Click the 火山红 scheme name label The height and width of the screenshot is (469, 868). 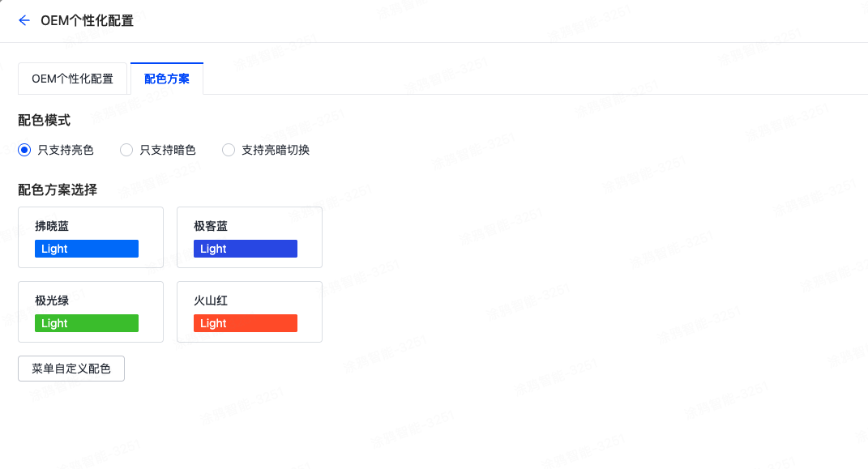click(211, 301)
